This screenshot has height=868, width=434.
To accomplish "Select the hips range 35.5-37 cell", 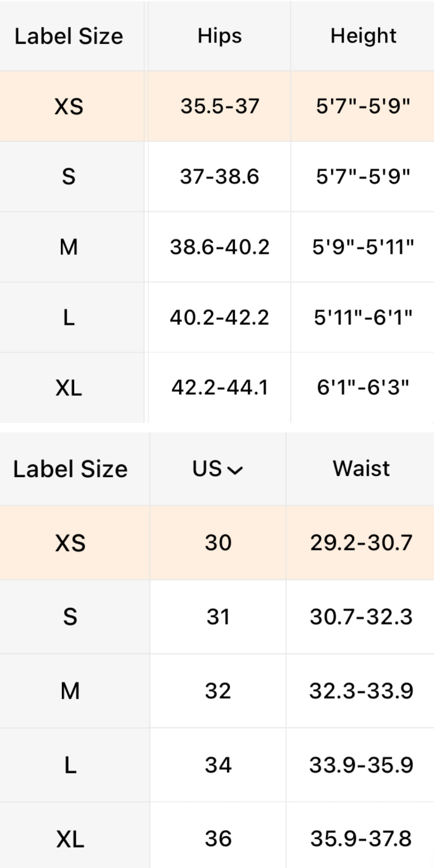I will (219, 106).
